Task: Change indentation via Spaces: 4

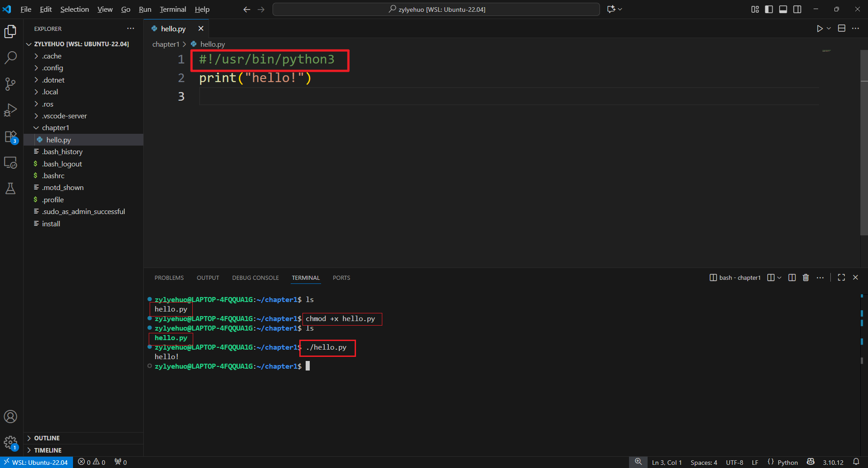Action: point(704,462)
